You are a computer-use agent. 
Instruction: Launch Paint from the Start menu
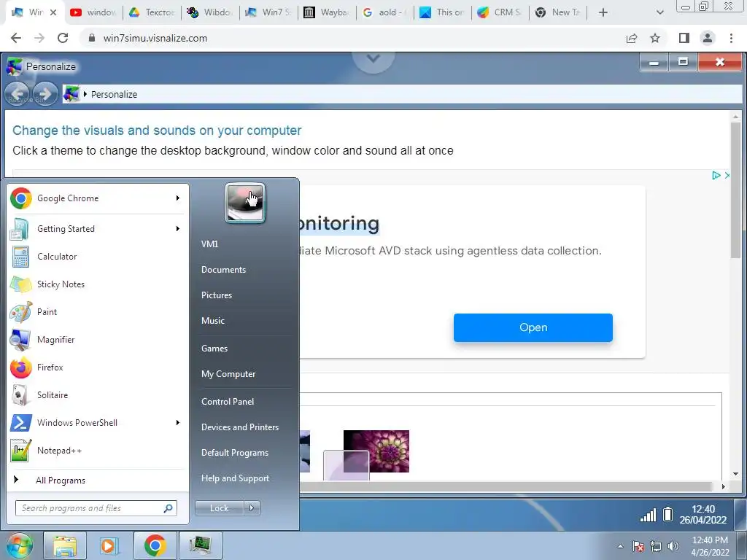pyautogui.click(x=98, y=312)
